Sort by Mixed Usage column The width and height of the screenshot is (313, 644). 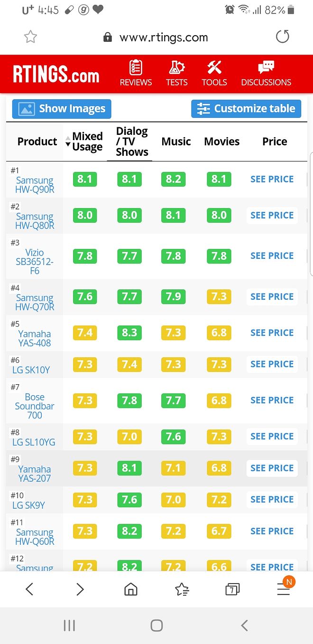pyautogui.click(x=84, y=142)
